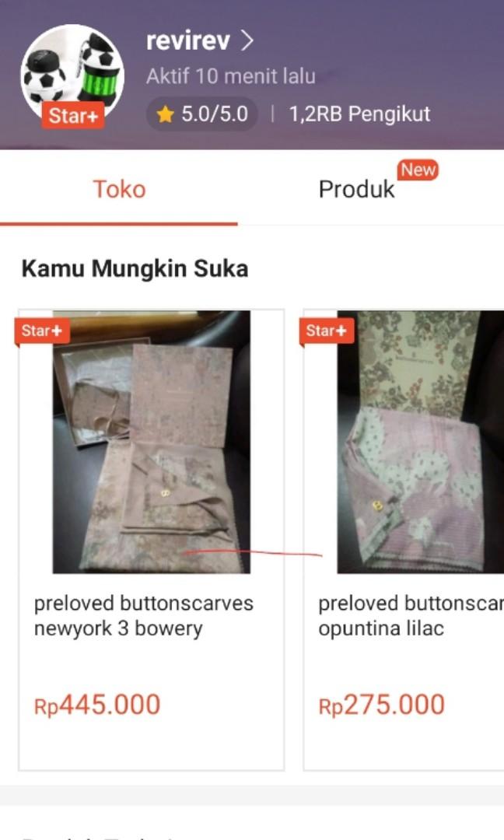Click the Kamu Mungkin Suka section heading
The height and width of the screenshot is (840, 504).
(x=135, y=268)
